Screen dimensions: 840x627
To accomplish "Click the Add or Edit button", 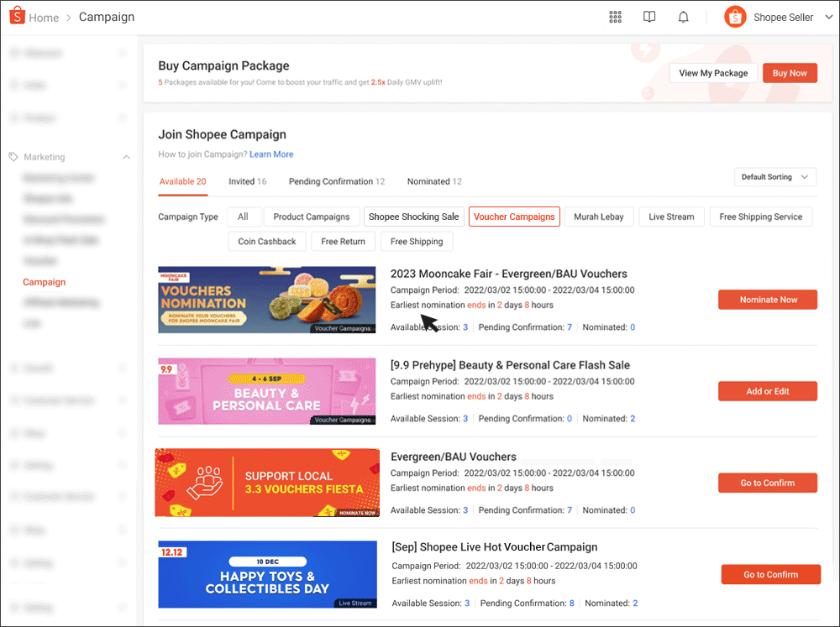I will coord(768,391).
